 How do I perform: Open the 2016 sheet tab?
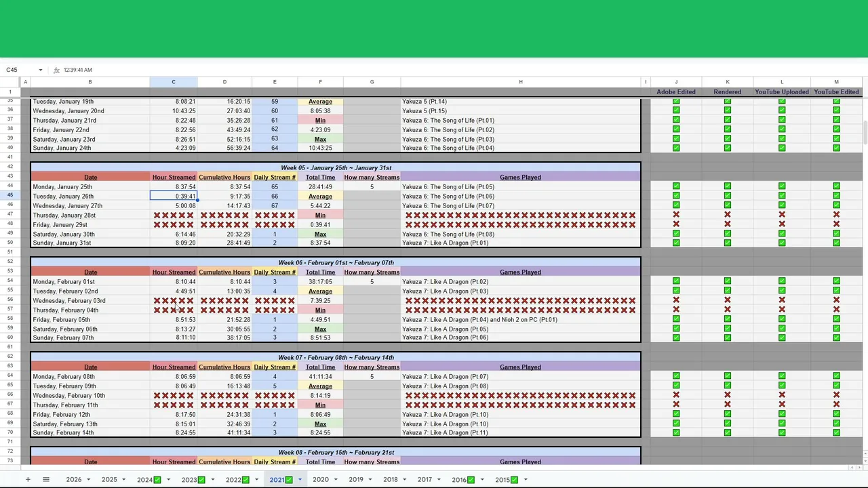click(x=463, y=480)
